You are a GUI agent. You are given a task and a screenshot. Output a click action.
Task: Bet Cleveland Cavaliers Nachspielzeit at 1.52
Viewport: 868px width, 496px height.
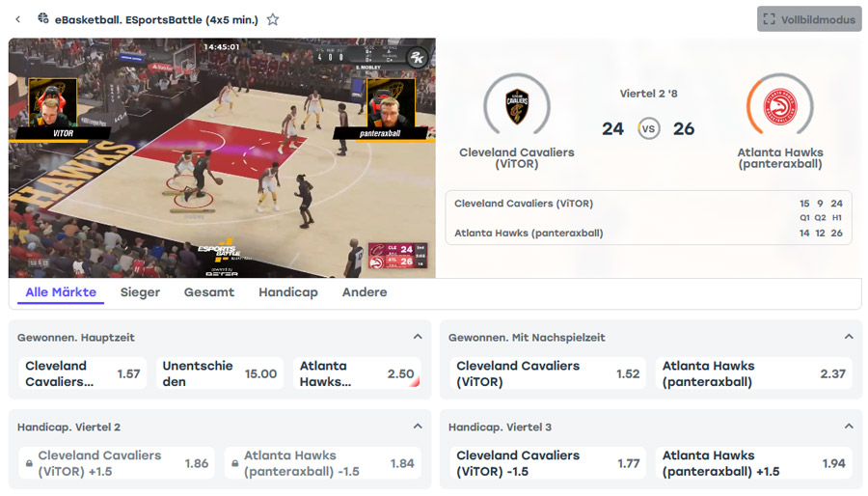548,373
